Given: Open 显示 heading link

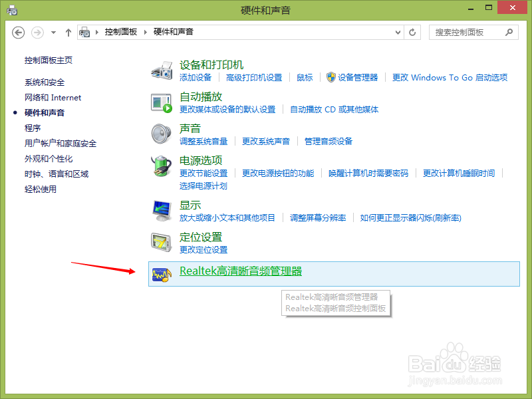Looking at the screenshot, I should (190, 205).
